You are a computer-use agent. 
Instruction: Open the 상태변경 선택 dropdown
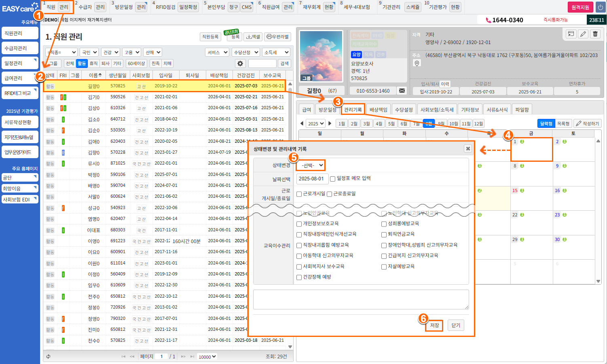(311, 165)
